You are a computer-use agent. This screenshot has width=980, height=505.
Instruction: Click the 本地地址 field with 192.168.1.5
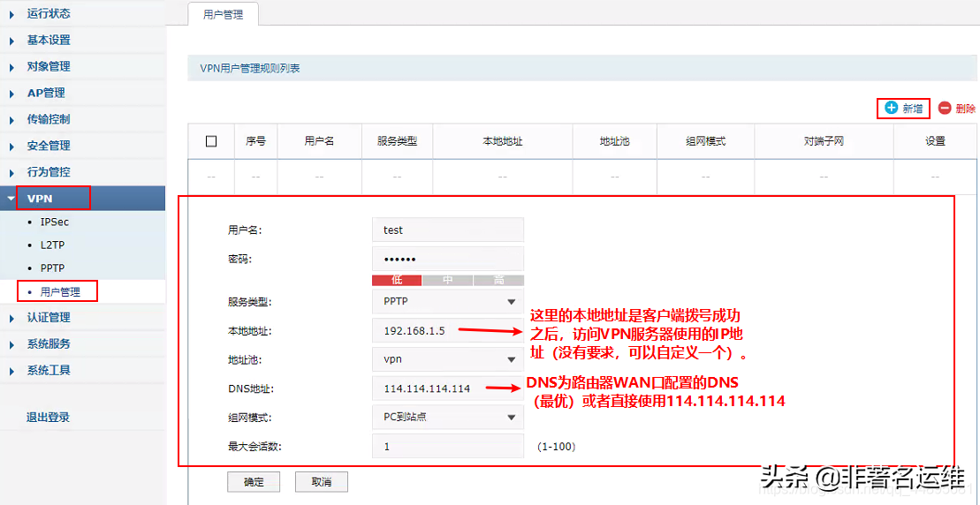click(447, 331)
